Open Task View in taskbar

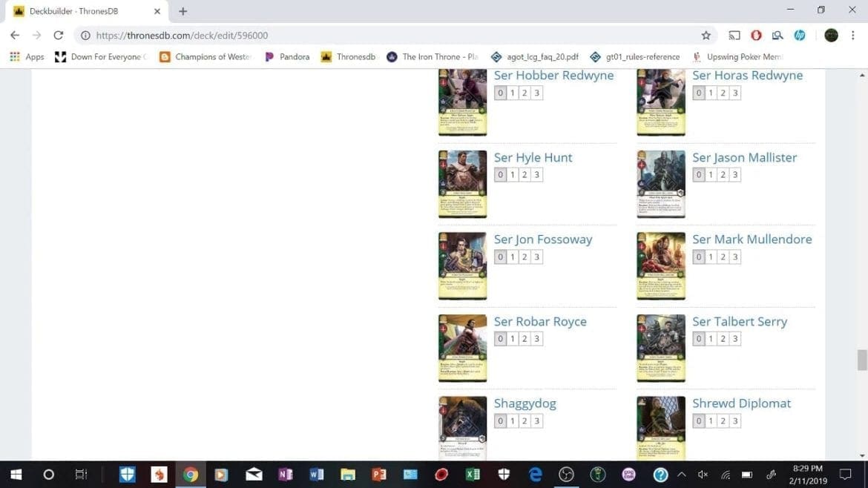81,475
